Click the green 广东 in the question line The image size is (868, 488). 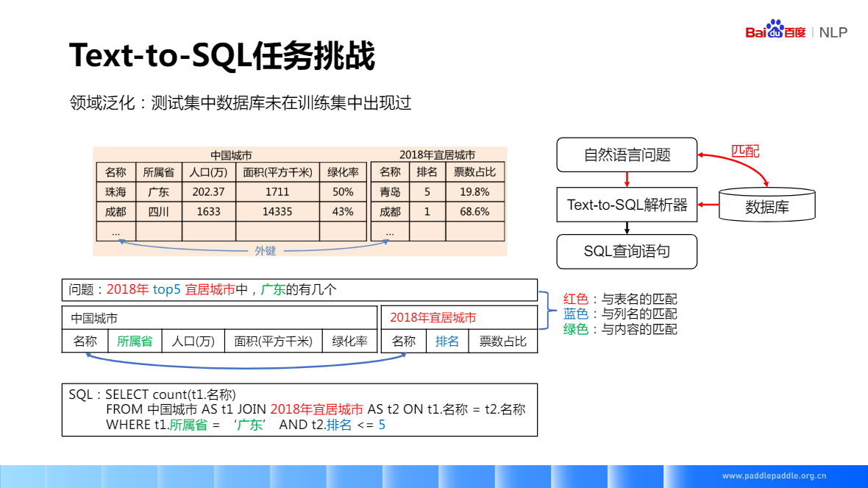pyautogui.click(x=273, y=290)
